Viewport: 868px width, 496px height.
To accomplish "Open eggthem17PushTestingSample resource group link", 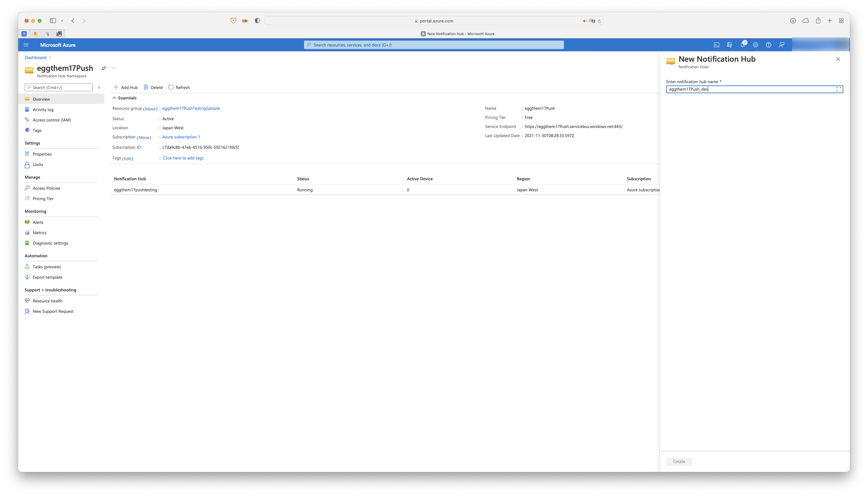I will pos(191,108).
